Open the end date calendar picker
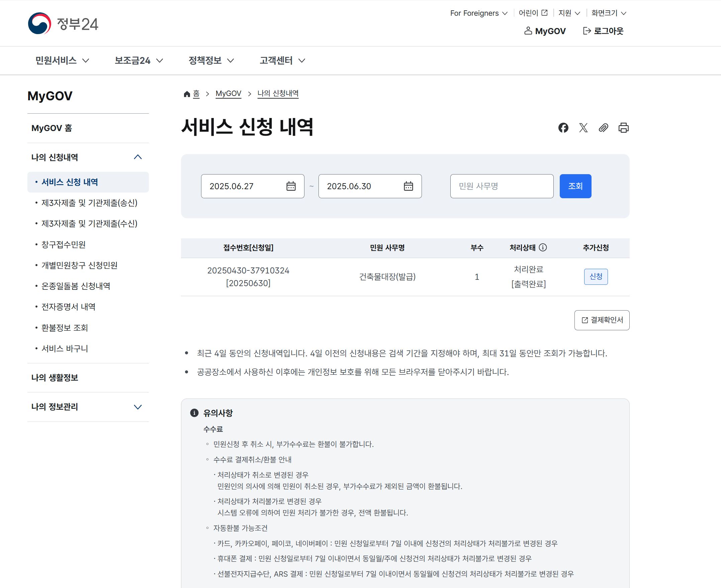Screen dimensions: 721x588 tap(409, 186)
